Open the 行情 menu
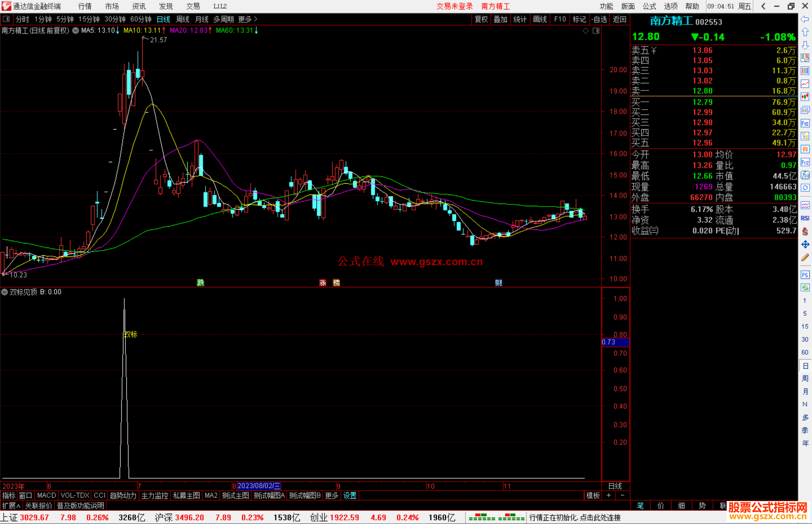This screenshot has height=524, width=812. click(x=85, y=6)
